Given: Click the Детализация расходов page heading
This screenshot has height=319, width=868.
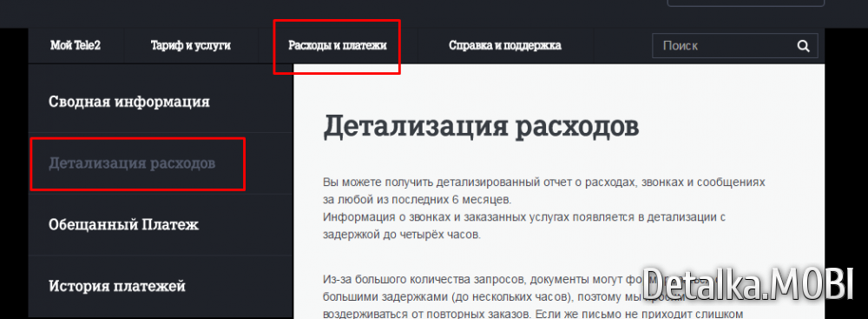Looking at the screenshot, I should (x=481, y=127).
